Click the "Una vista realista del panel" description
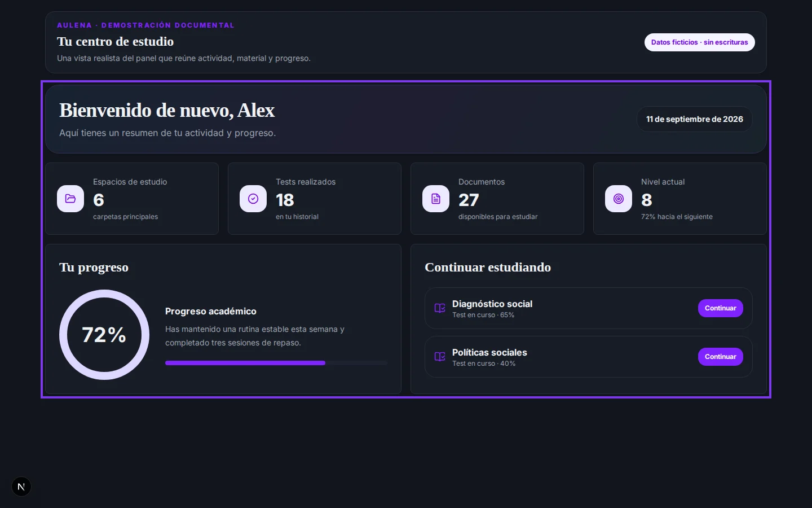 click(x=184, y=58)
